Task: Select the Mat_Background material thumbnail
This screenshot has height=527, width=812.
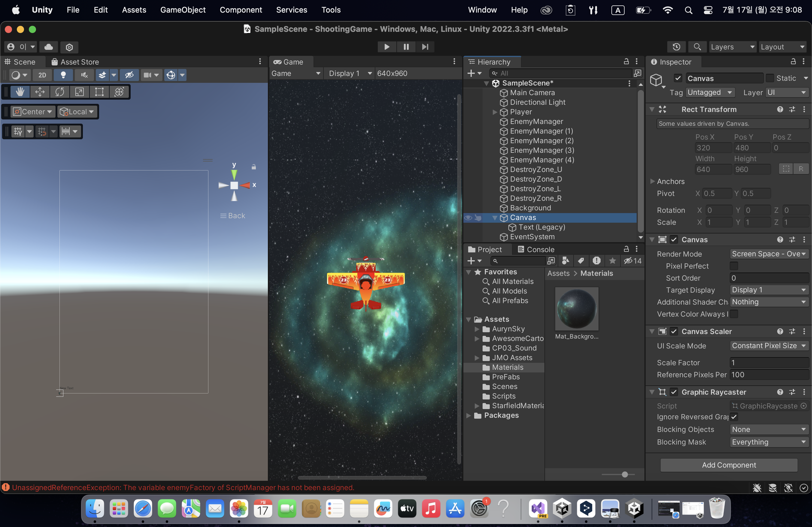Action: (577, 309)
